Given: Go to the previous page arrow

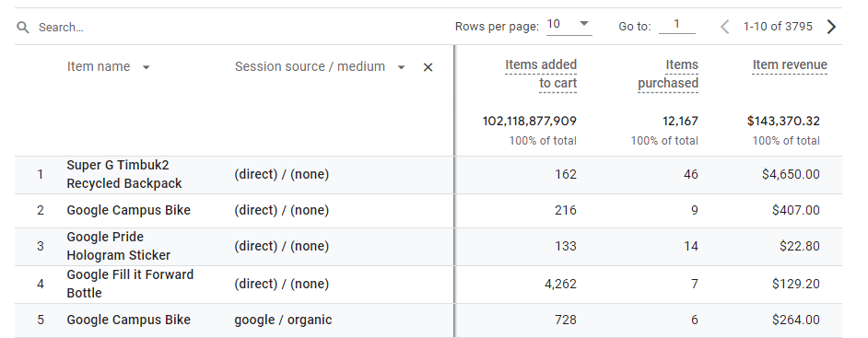Looking at the screenshot, I should coord(724,27).
